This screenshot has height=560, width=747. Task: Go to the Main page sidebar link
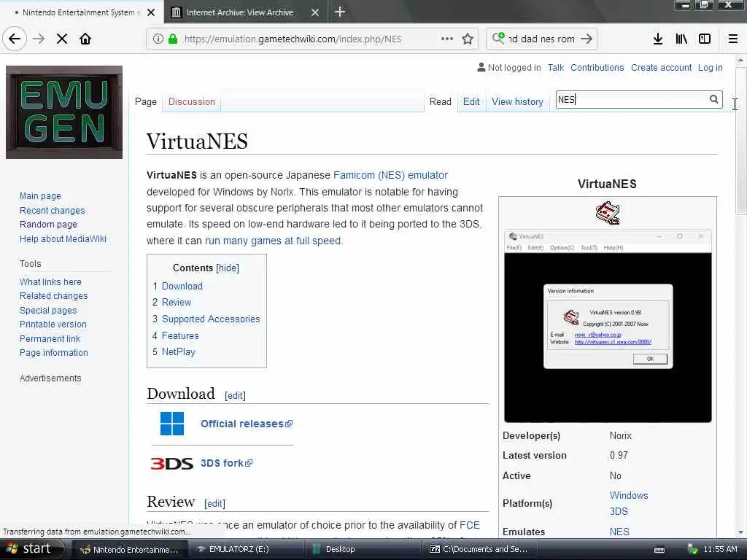click(x=40, y=195)
